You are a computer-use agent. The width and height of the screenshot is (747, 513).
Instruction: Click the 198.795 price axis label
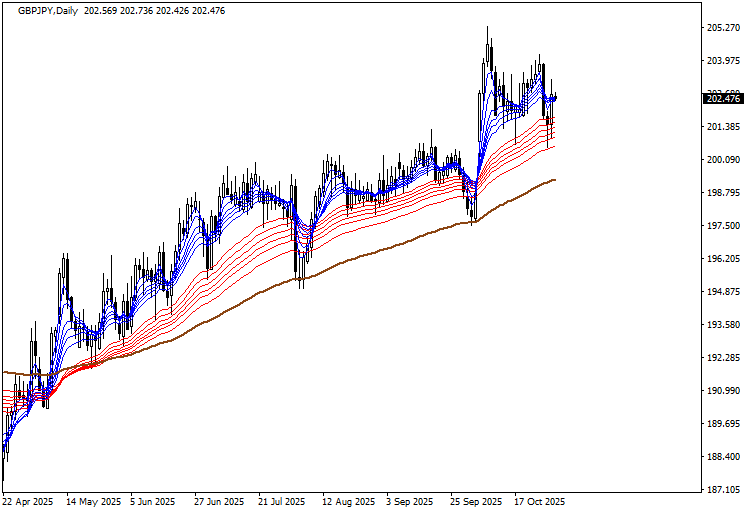722,193
